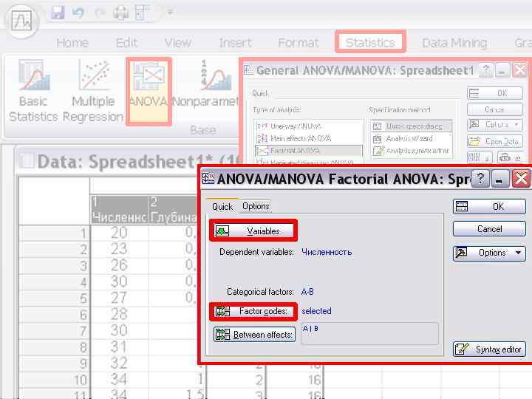Click the cell with value 32
This screenshot has height=399, width=532.
click(119, 363)
